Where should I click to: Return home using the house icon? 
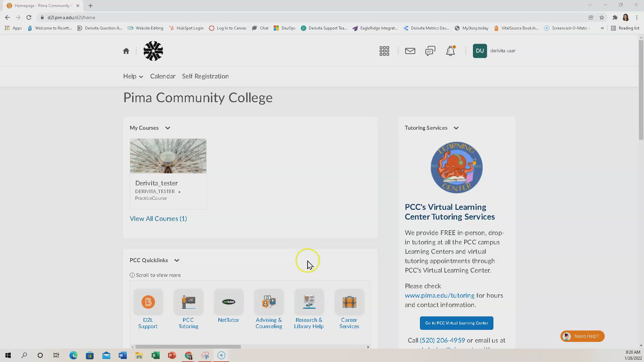pos(126,51)
